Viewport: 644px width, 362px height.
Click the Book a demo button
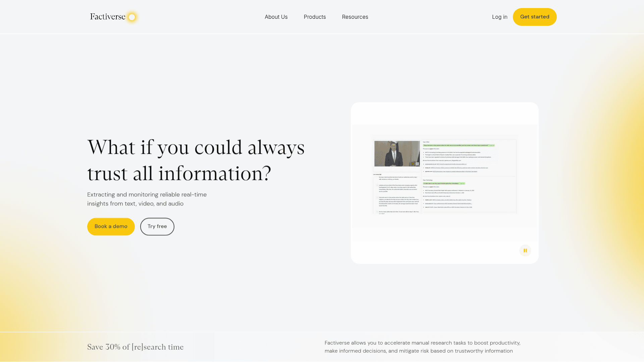pos(111,227)
